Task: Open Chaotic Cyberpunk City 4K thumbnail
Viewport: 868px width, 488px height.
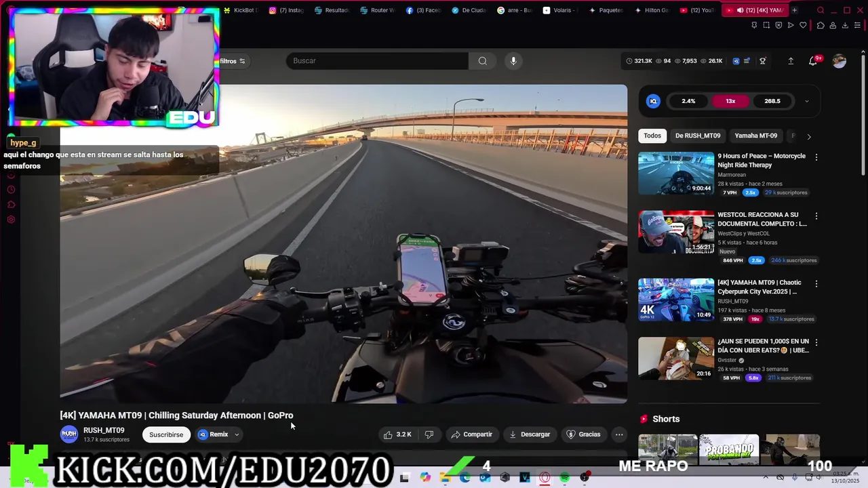Action: pos(676,300)
